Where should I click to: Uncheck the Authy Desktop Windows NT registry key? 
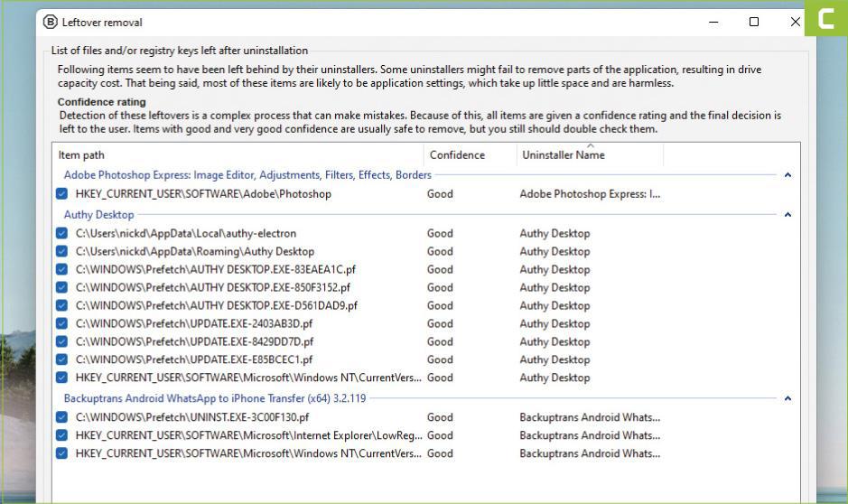pos(61,378)
